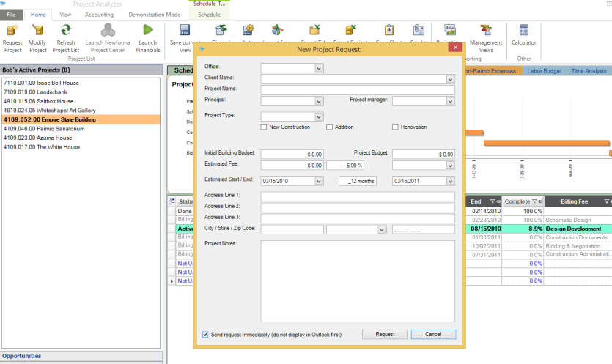Image resolution: width=612 pixels, height=364 pixels.
Task: Select the Schedule ribbon tab
Action: pos(209,15)
